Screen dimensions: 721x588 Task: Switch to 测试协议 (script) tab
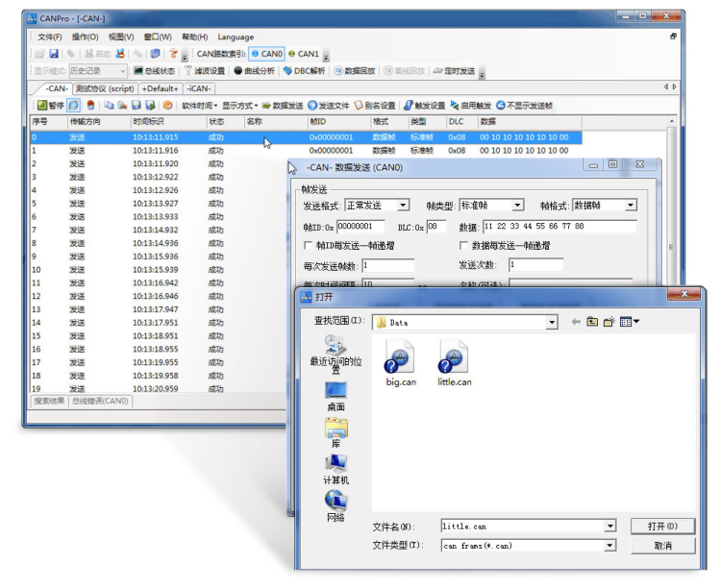[x=105, y=88]
